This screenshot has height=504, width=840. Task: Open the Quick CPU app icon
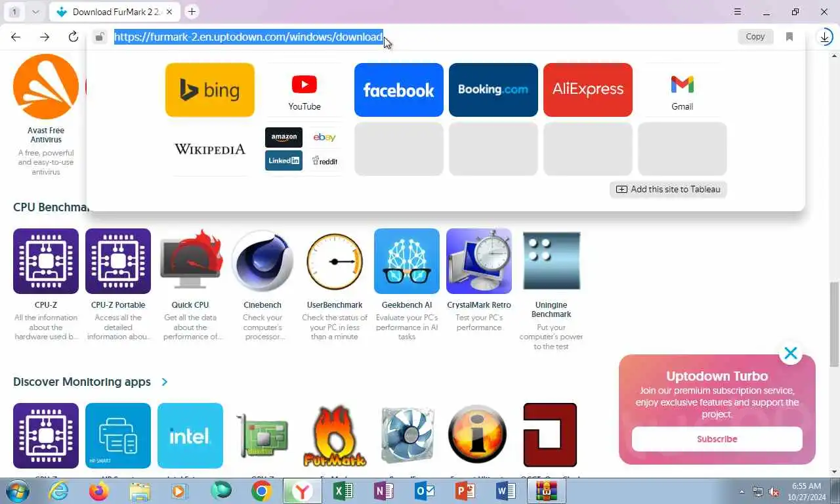coord(190,261)
